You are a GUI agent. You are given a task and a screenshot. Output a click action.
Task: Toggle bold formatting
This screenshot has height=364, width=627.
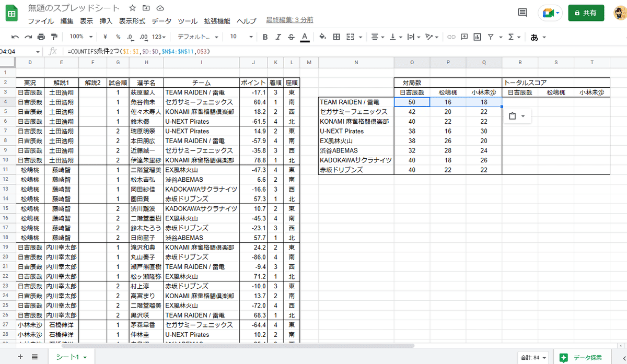click(265, 37)
